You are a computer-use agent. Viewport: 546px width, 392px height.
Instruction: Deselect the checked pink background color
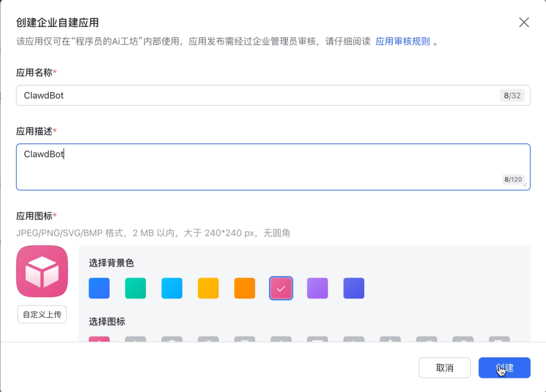(281, 288)
